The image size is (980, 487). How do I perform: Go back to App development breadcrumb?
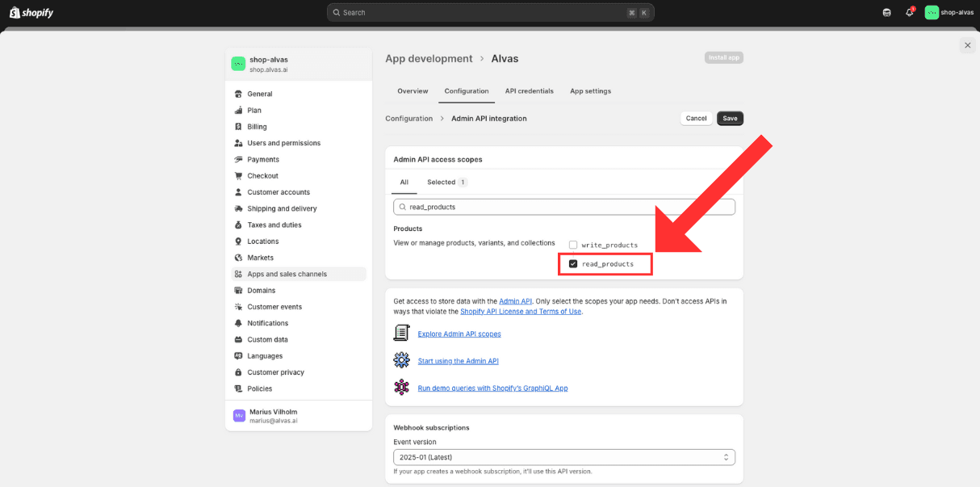(x=429, y=58)
